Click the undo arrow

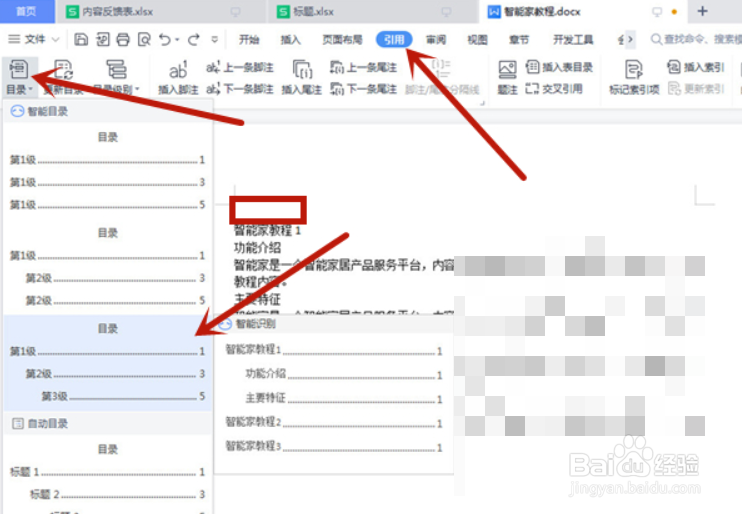point(165,39)
